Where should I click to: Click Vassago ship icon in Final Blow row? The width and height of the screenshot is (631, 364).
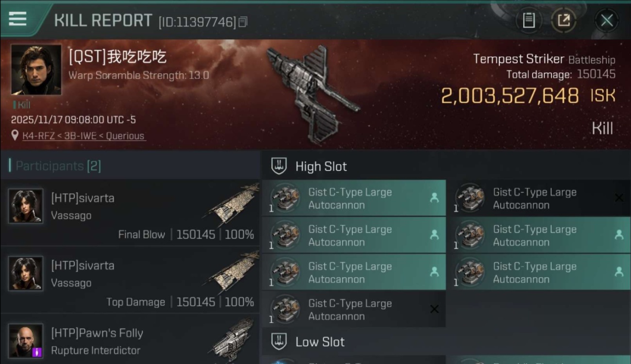[235, 204]
